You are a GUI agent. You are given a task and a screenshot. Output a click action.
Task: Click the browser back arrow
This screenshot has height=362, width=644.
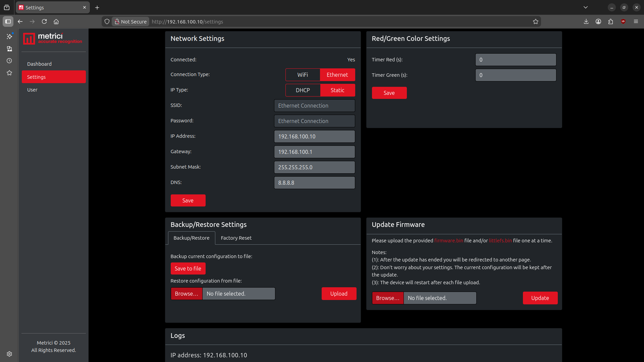(20, 21)
